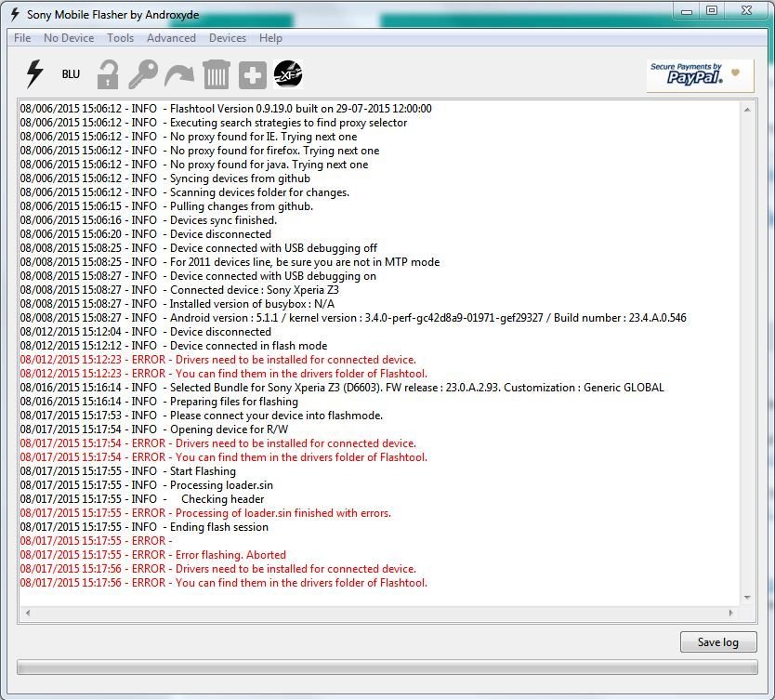The height and width of the screenshot is (700, 775).
Task: Open the Tools menu
Action: pos(121,38)
